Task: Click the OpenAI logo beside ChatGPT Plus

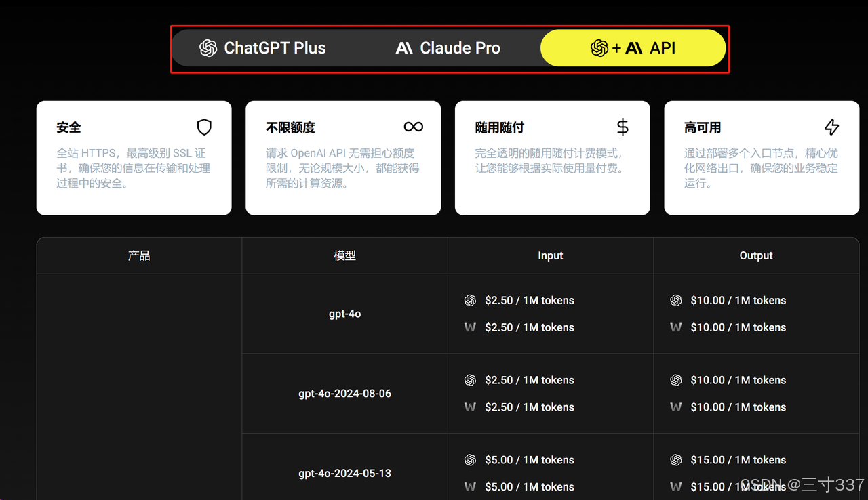Action: click(208, 48)
